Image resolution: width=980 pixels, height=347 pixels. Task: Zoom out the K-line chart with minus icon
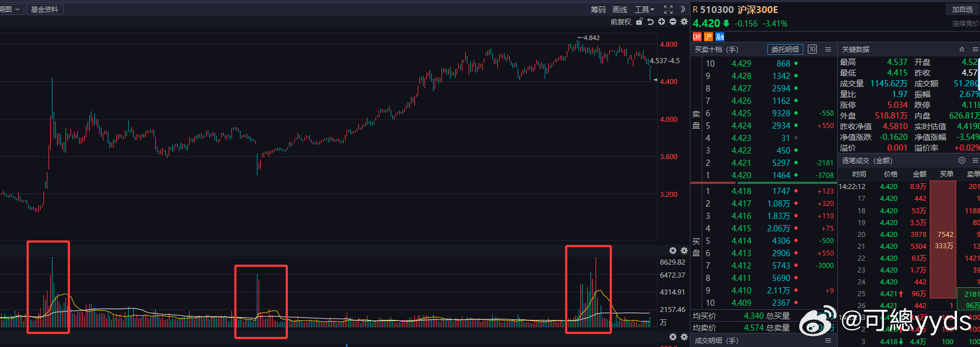click(673, 21)
